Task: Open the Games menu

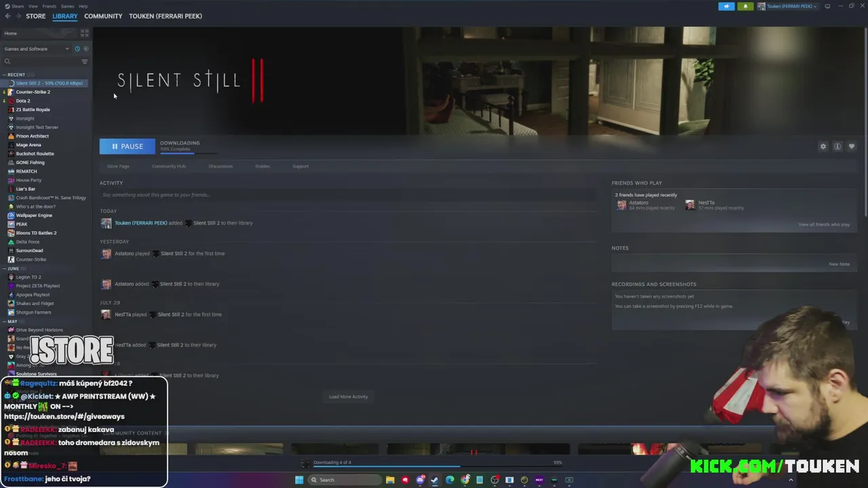Action: tap(67, 6)
